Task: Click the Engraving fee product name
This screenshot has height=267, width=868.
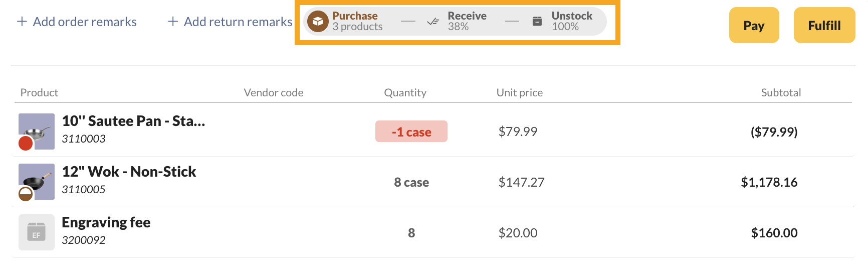Action: click(106, 222)
